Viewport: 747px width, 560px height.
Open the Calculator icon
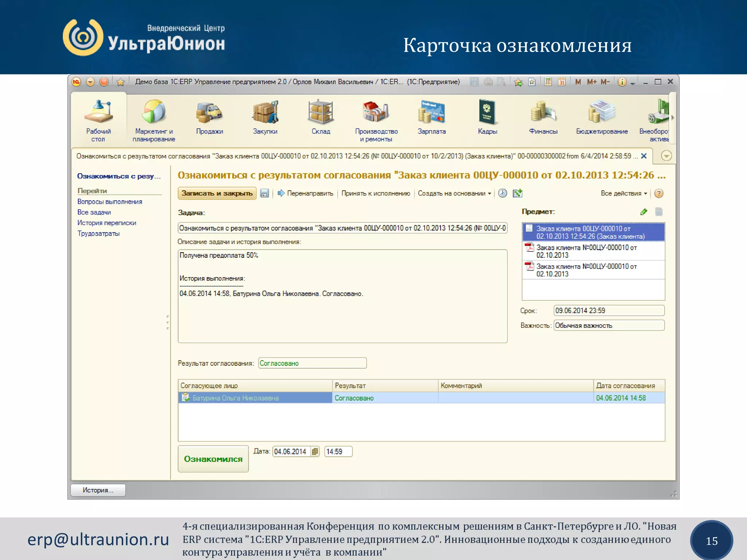[x=548, y=82]
